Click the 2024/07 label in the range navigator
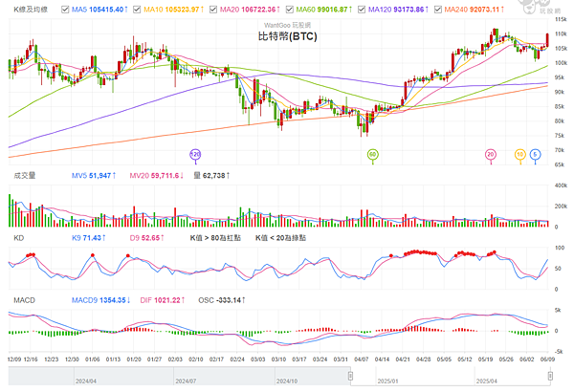The height and width of the screenshot is (392, 574). pos(186,381)
